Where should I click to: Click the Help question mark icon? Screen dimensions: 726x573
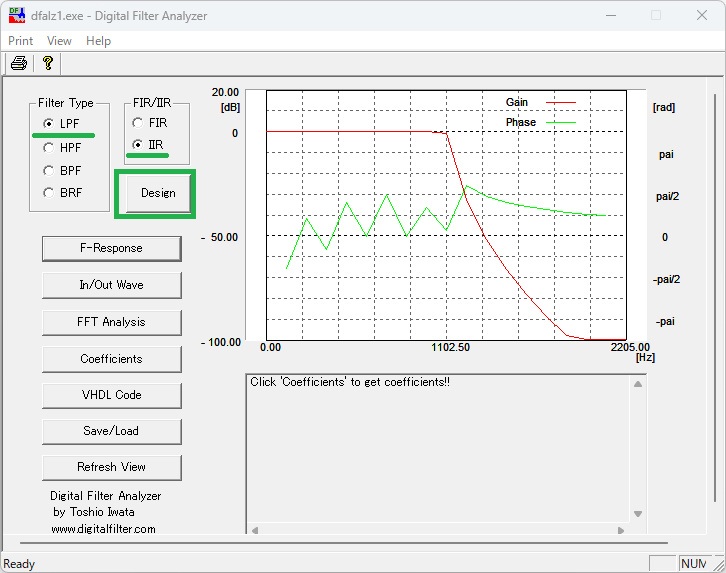(x=47, y=64)
